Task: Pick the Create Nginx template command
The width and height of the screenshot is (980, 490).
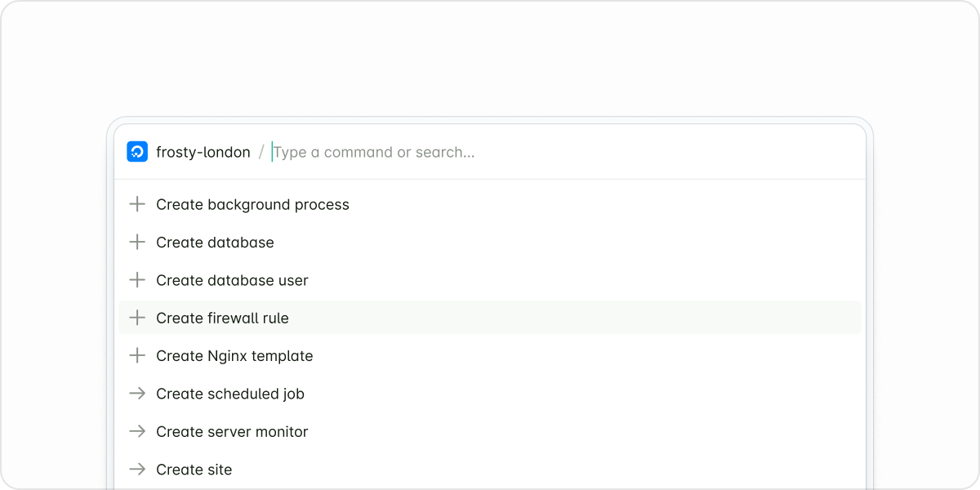Action: click(234, 356)
